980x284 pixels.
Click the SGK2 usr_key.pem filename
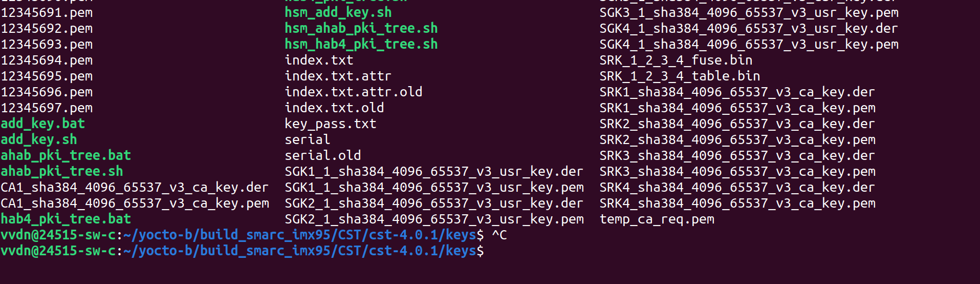434,219
